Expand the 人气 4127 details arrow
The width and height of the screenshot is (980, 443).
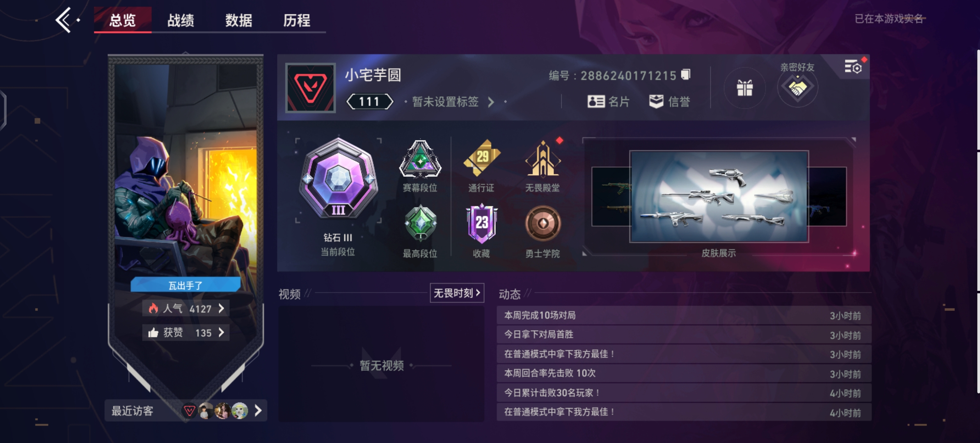pos(221,308)
